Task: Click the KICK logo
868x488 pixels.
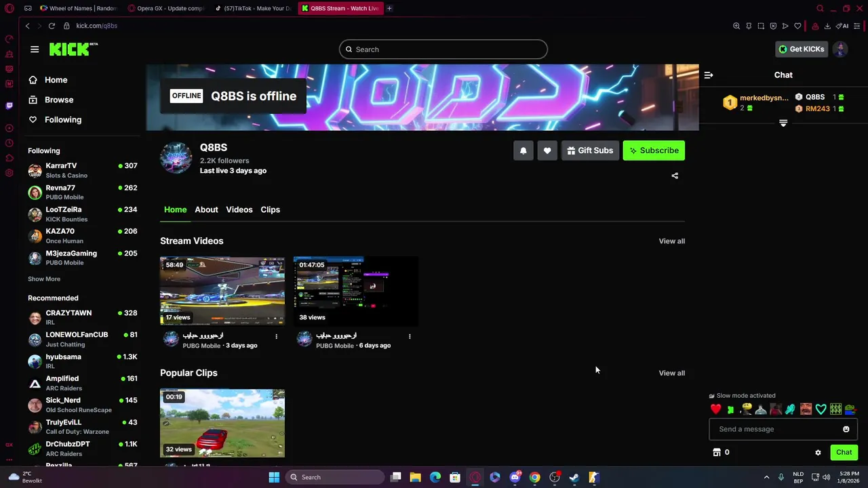Action: tap(73, 49)
